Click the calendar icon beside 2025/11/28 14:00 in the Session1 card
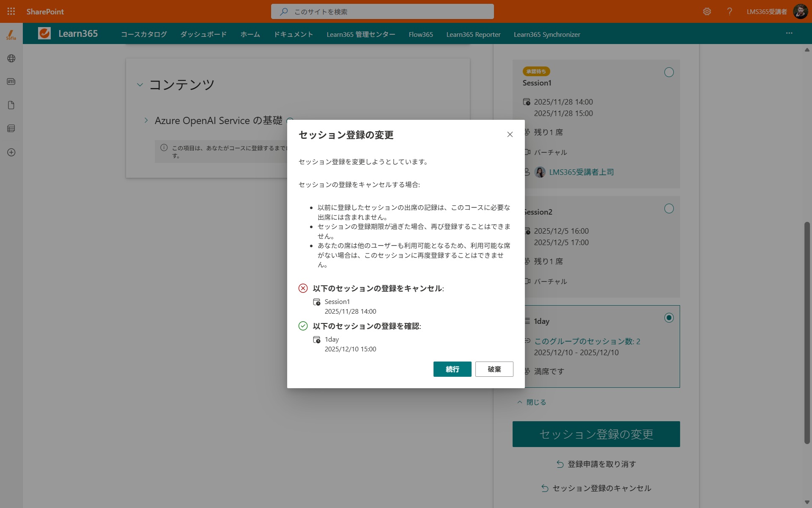 coord(527,102)
